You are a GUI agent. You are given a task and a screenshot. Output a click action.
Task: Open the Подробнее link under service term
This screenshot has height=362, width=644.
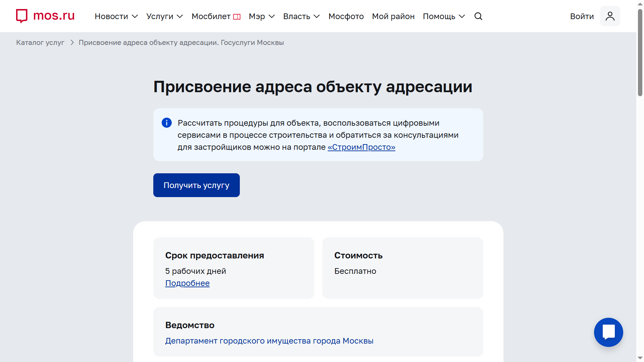[187, 283]
